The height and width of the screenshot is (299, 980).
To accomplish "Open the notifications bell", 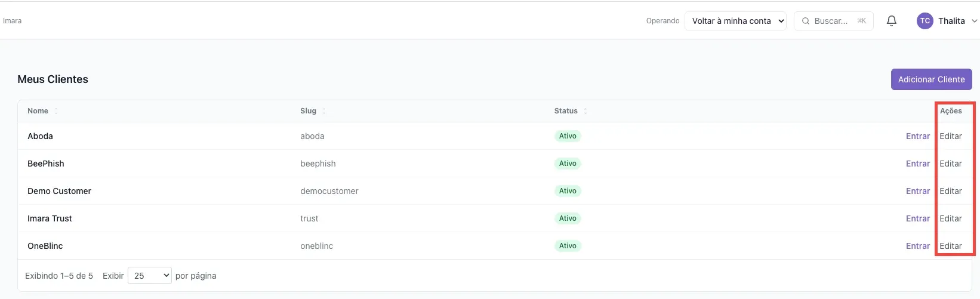I will coord(892,21).
